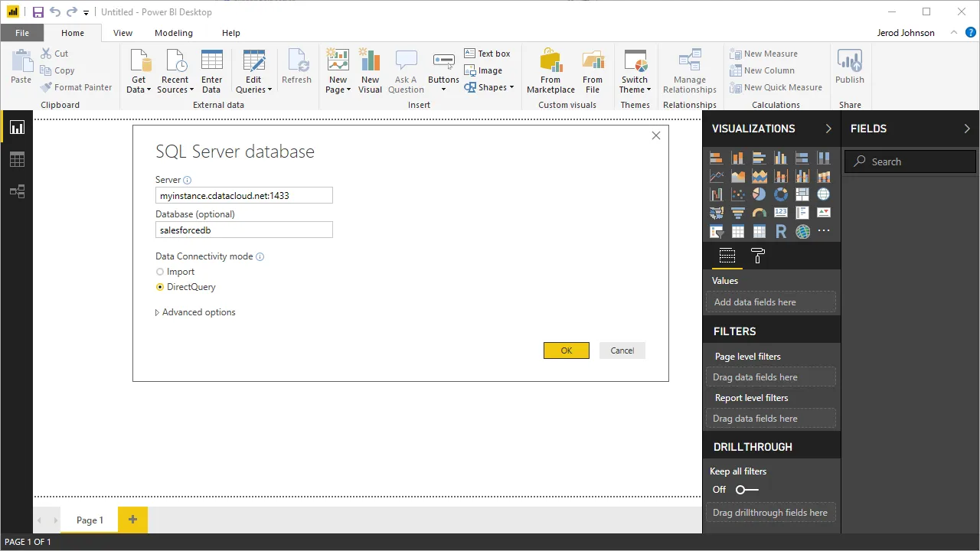Expand Advanced options in the dialog
This screenshot has height=551, width=980.
click(195, 311)
